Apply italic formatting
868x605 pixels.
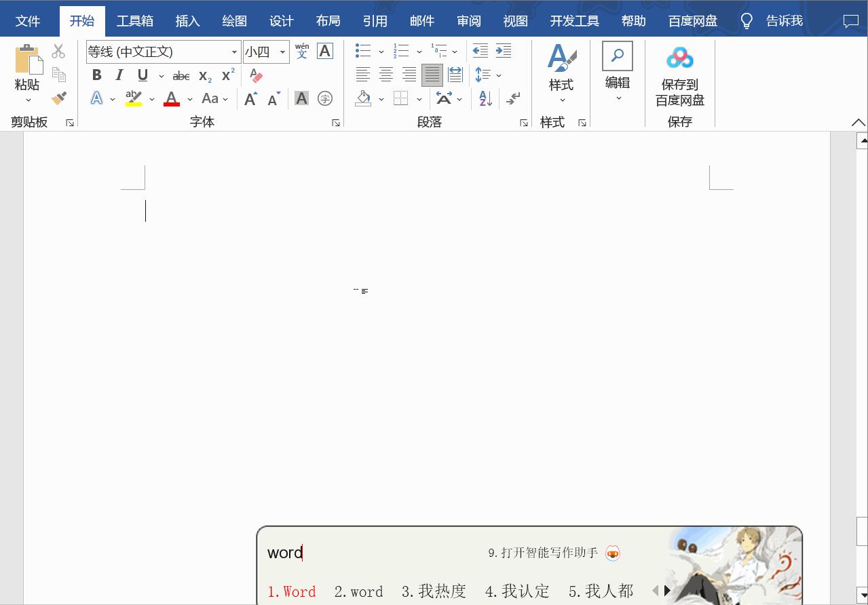coord(119,75)
